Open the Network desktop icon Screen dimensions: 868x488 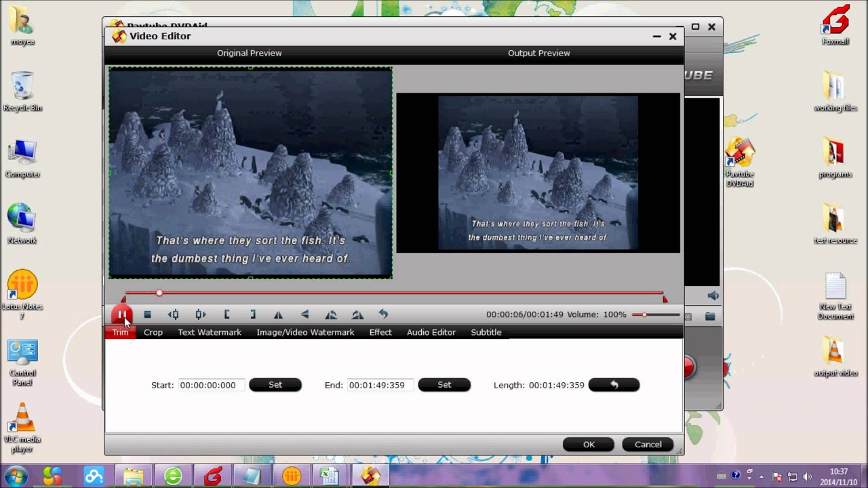pyautogui.click(x=22, y=224)
